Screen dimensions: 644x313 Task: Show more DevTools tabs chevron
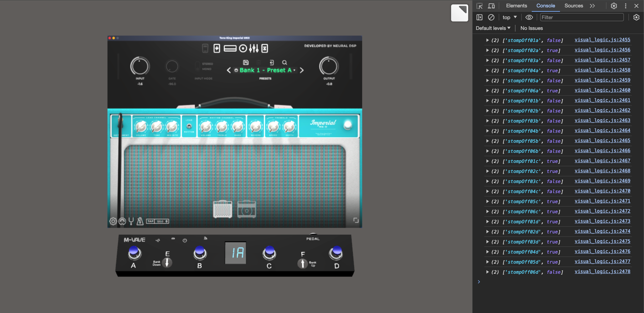point(592,6)
